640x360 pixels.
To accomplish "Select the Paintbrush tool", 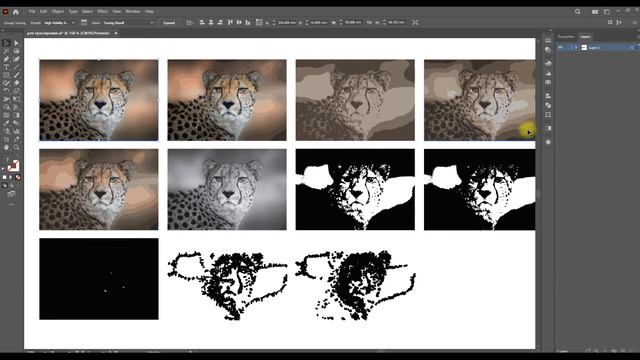I will (16, 75).
